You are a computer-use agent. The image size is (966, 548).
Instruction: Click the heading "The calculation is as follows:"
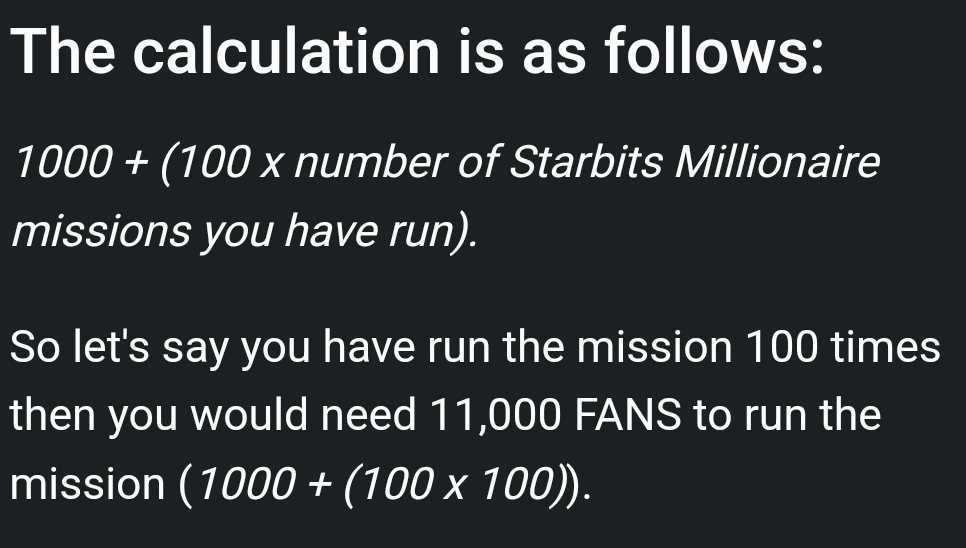(418, 52)
